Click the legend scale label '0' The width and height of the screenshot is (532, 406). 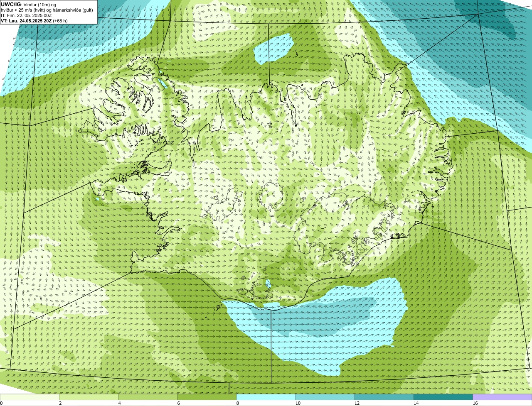tap(2, 403)
